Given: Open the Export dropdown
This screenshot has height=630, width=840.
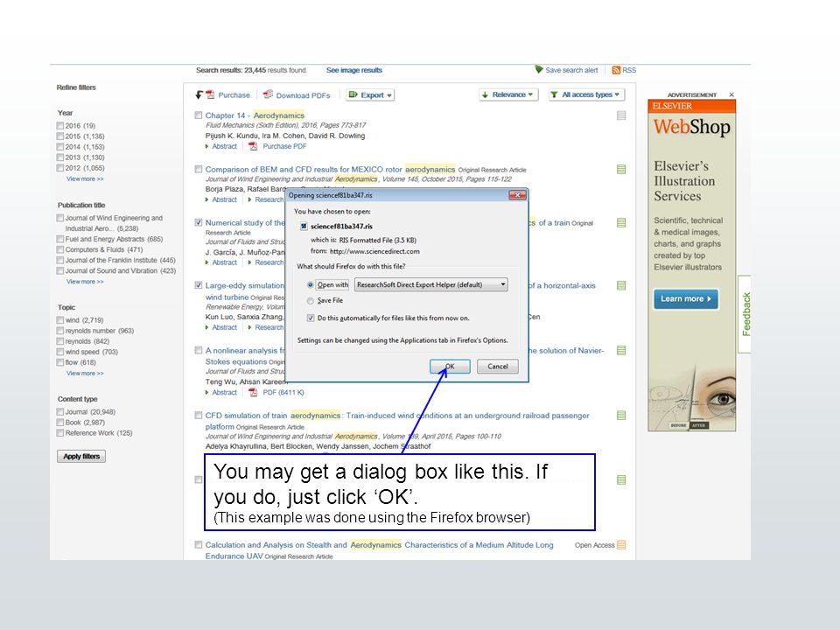Looking at the screenshot, I should [370, 94].
